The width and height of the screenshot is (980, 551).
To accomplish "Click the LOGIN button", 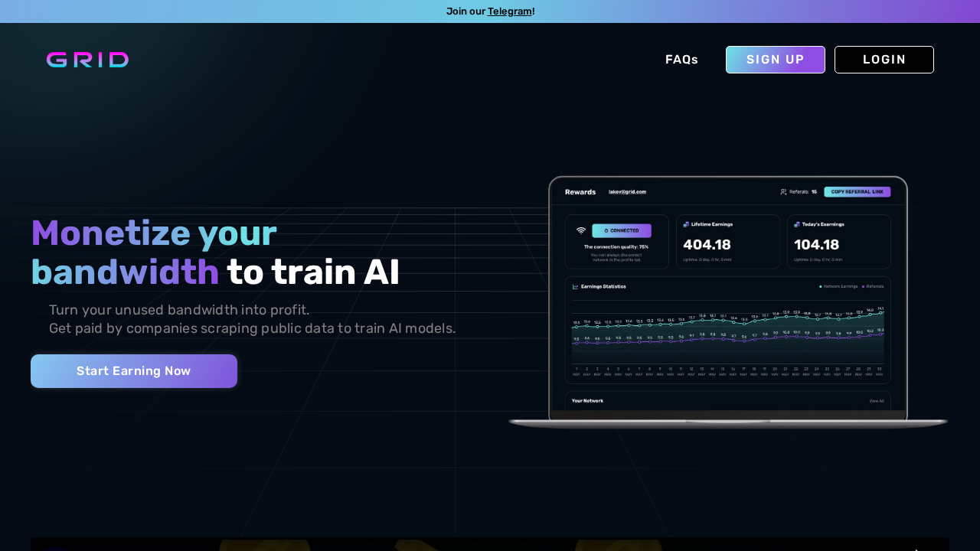I will click(884, 60).
